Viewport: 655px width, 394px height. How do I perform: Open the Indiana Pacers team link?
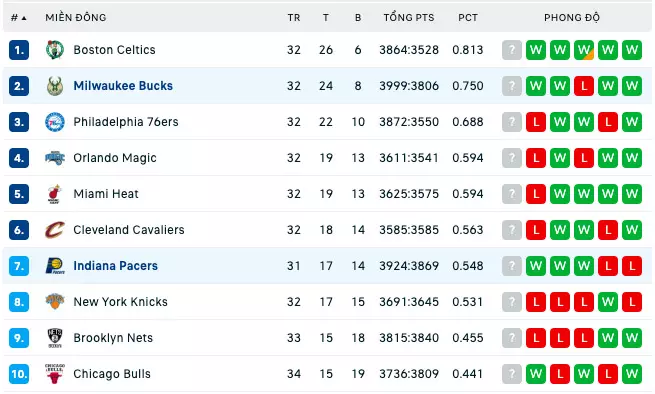pyautogui.click(x=115, y=266)
